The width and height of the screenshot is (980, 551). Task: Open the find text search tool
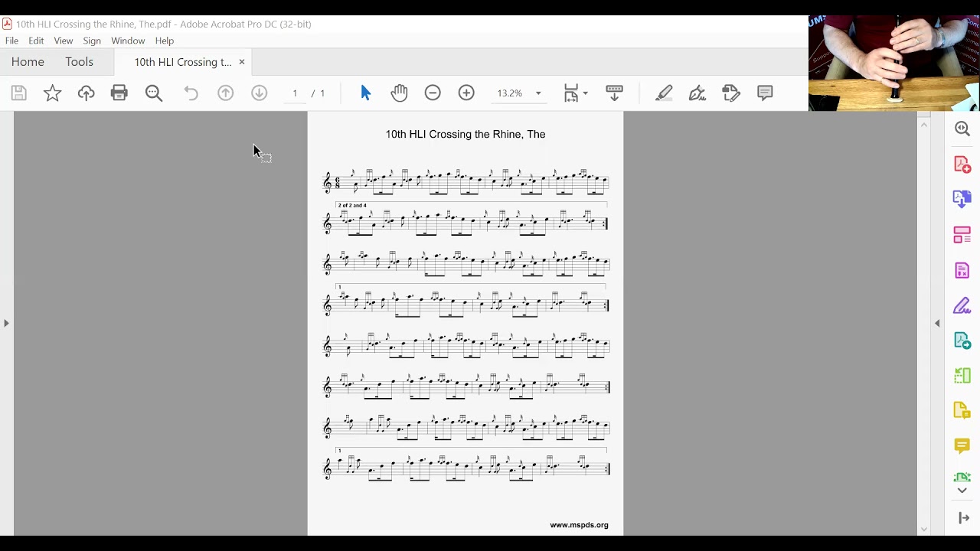click(x=154, y=93)
